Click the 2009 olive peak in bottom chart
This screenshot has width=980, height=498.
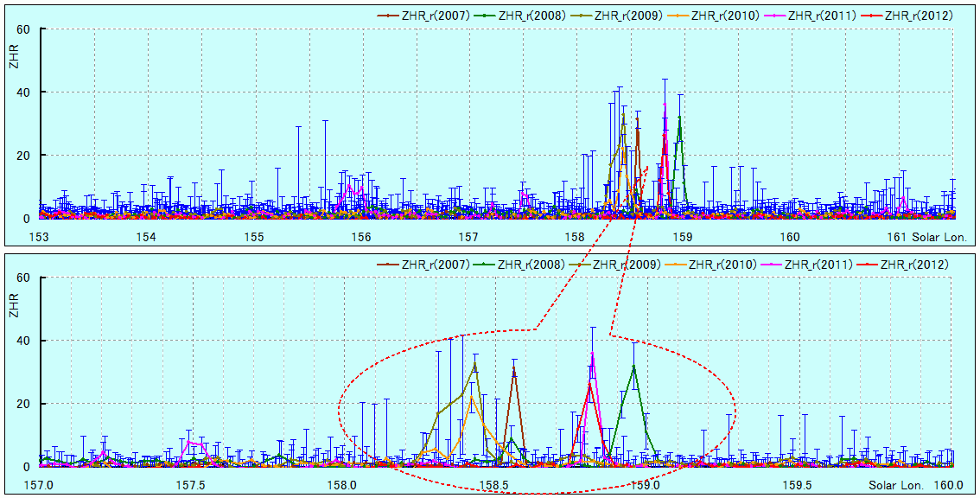tap(475, 364)
